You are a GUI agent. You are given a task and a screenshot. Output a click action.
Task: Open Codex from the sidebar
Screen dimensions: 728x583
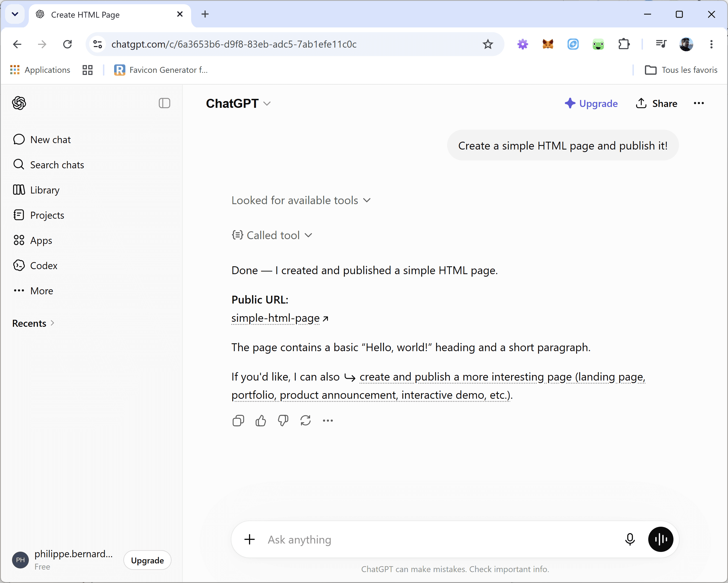(35, 265)
